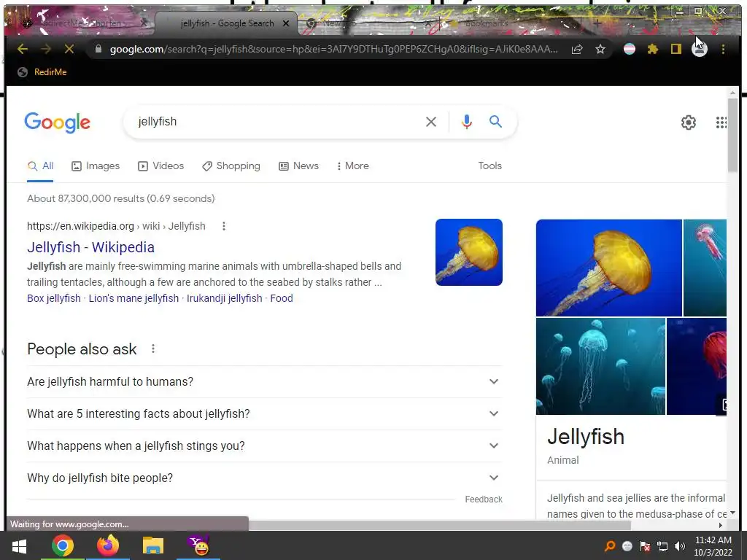
Task: Click the Google logo
Action: pos(57,122)
